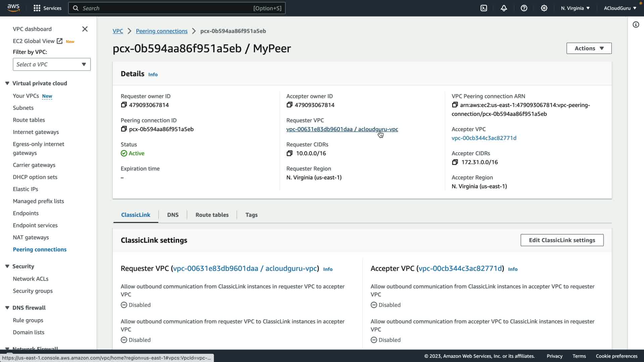Copy VPC Peering connection ARN
The height and width of the screenshot is (362, 644).
[455, 105]
